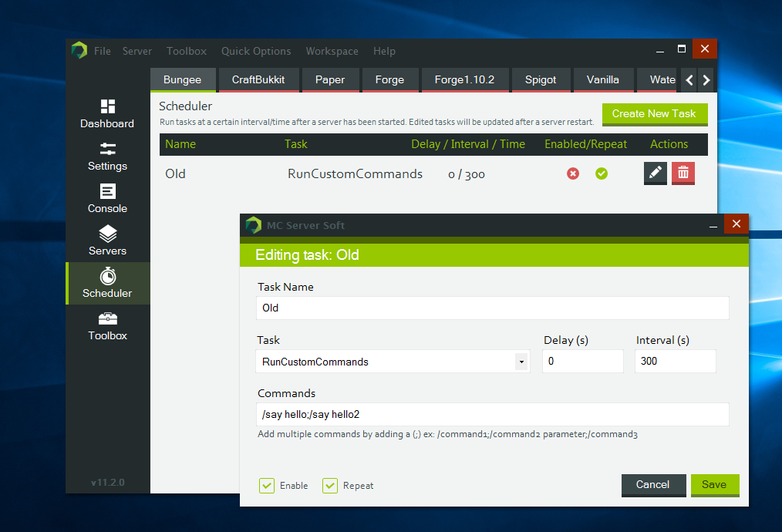The image size is (782, 532).
Task: Open the RunCustomCommands task dropdown
Action: (523, 361)
